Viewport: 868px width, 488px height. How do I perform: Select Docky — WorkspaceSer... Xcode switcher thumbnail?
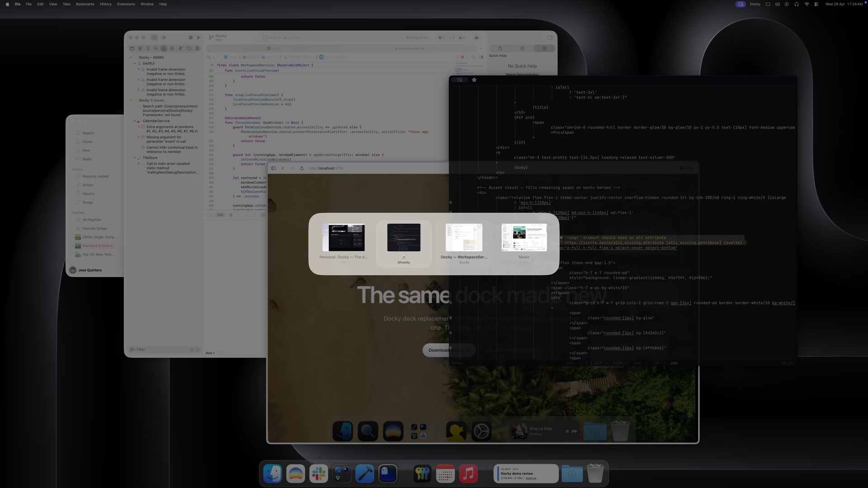(464, 244)
